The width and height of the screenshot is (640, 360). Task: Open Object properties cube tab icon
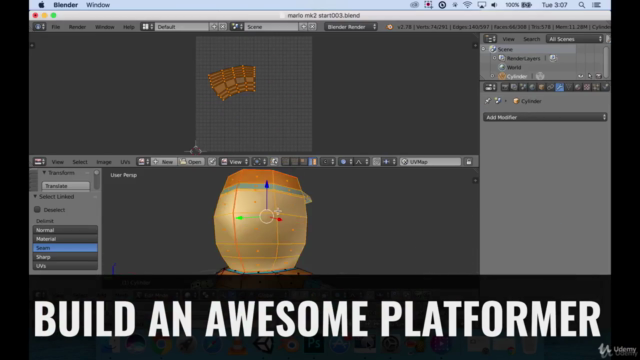coord(541,87)
